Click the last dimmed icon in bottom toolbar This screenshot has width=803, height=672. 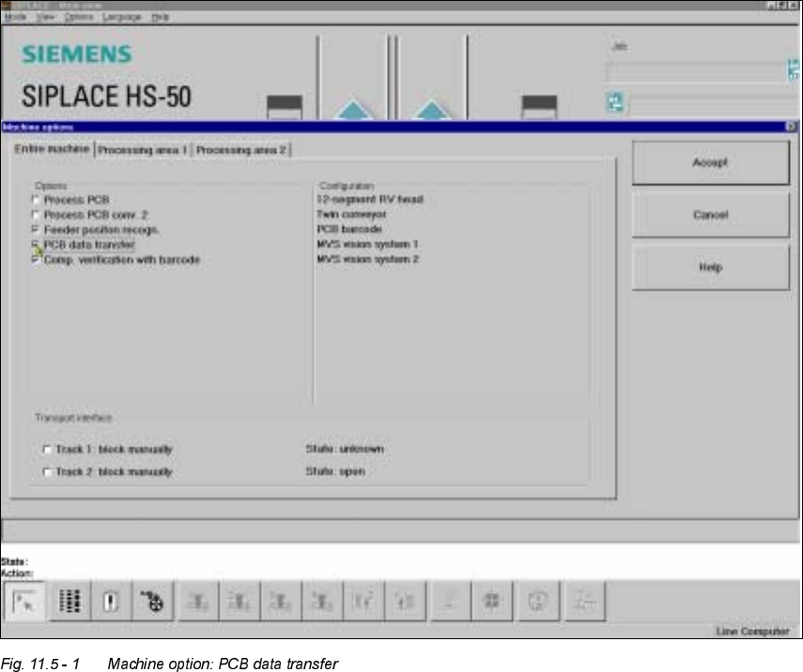584,601
